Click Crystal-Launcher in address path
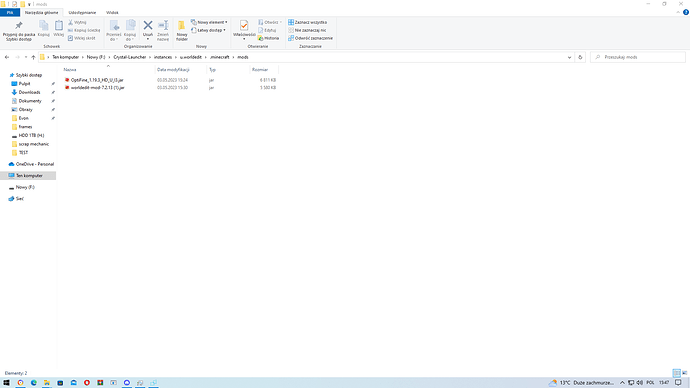Screen dimensions: 690x388 [x=130, y=57]
